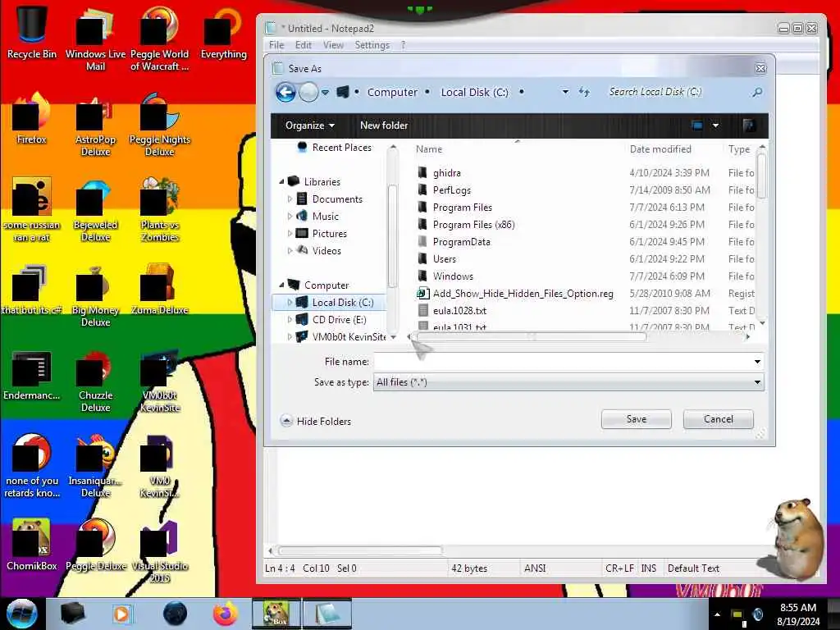Open the File menu in Notepad2

coord(276,45)
